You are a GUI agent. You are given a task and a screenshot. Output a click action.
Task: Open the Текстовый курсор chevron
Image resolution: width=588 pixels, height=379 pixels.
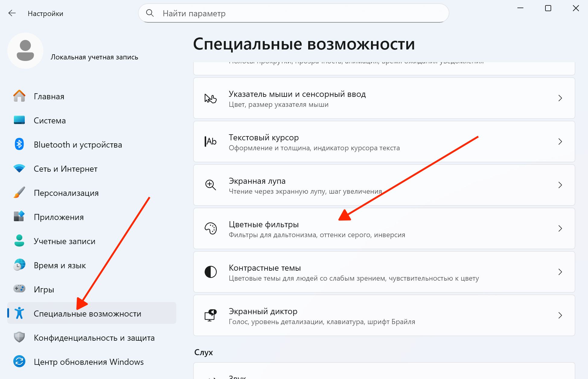click(x=560, y=142)
